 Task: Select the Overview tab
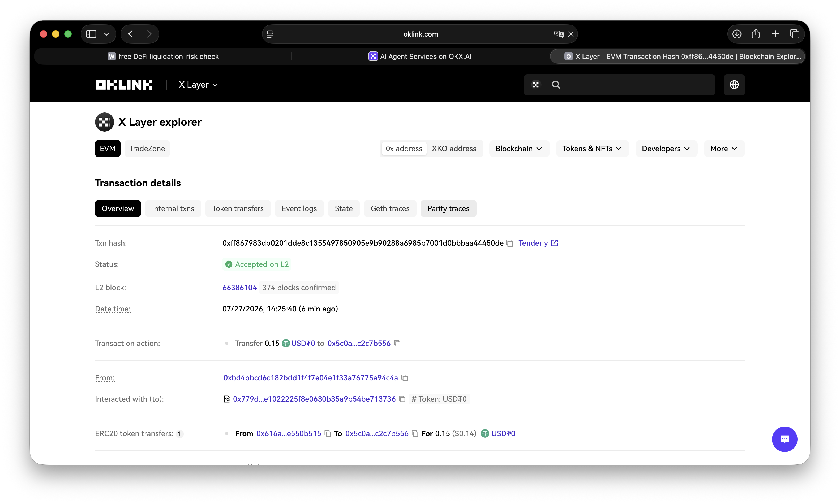[x=118, y=208]
